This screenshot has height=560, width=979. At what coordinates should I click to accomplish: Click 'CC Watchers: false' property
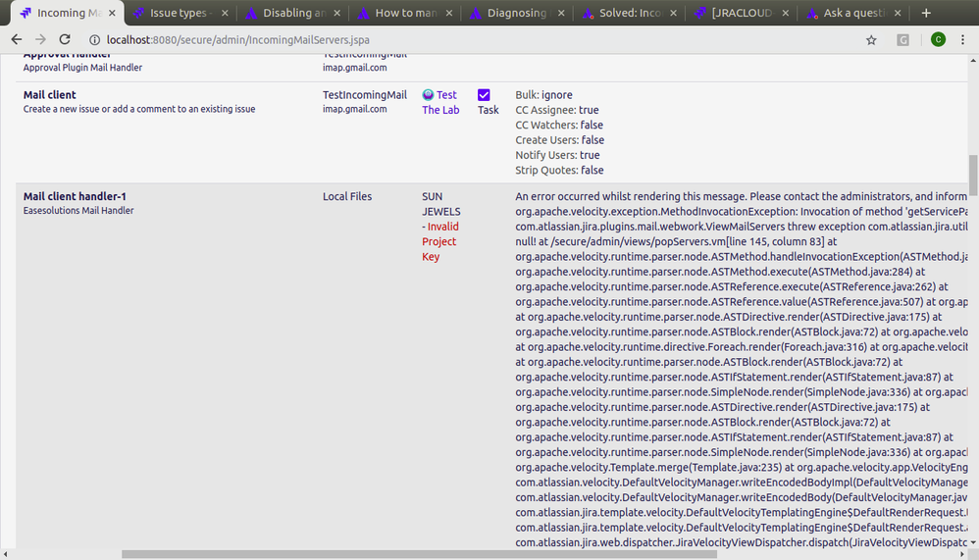tap(559, 125)
